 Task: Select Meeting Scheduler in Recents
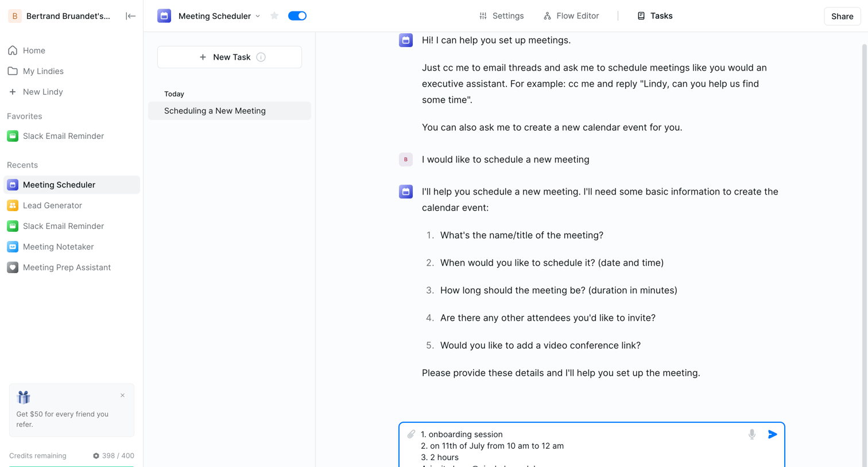click(72, 185)
